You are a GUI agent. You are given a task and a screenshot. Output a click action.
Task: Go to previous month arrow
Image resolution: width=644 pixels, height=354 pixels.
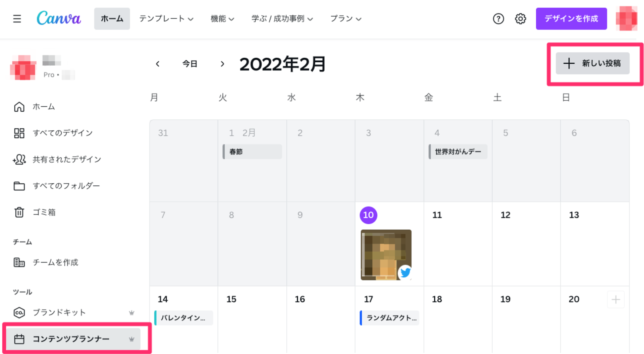[158, 64]
